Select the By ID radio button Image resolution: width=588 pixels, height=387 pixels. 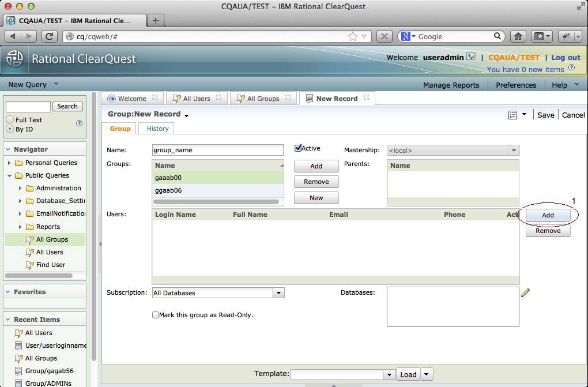[x=10, y=129]
